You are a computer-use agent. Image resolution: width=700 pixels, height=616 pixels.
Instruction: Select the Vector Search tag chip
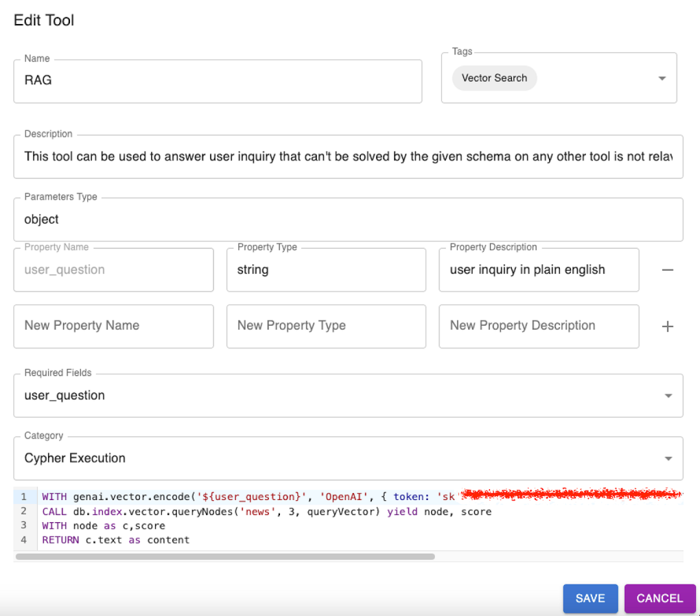(495, 78)
